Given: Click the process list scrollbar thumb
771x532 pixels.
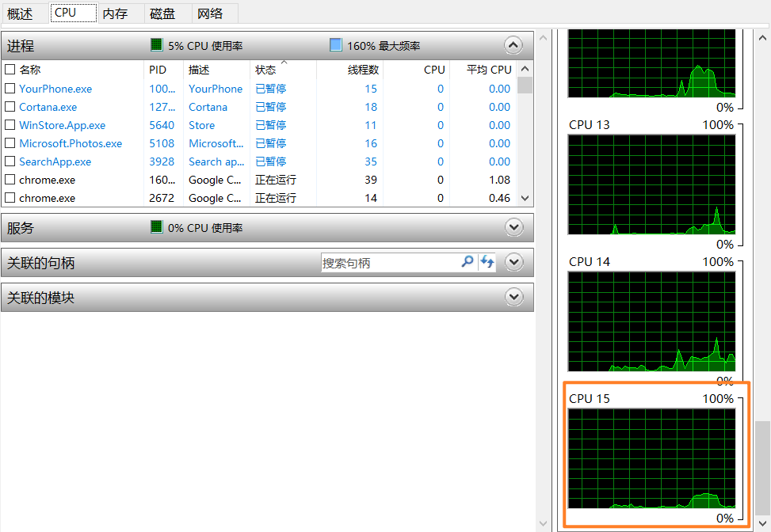Looking at the screenshot, I should tap(525, 85).
